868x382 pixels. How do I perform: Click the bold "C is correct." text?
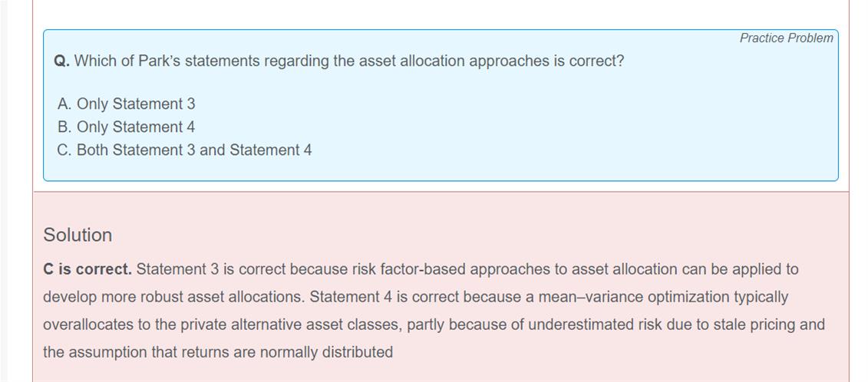87,269
